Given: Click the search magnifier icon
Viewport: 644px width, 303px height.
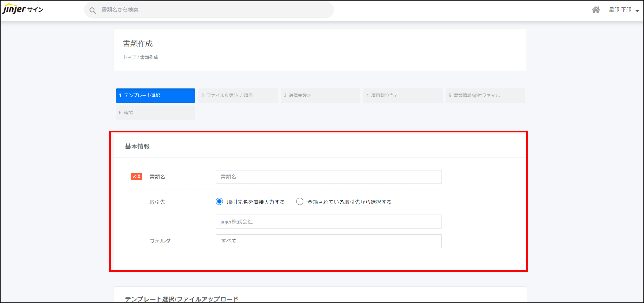Looking at the screenshot, I should [x=92, y=11].
